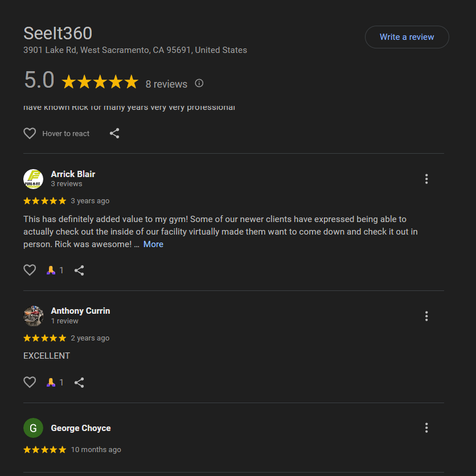Open the 8 reviews link
The width and height of the screenshot is (476, 476).
pyautogui.click(x=166, y=84)
